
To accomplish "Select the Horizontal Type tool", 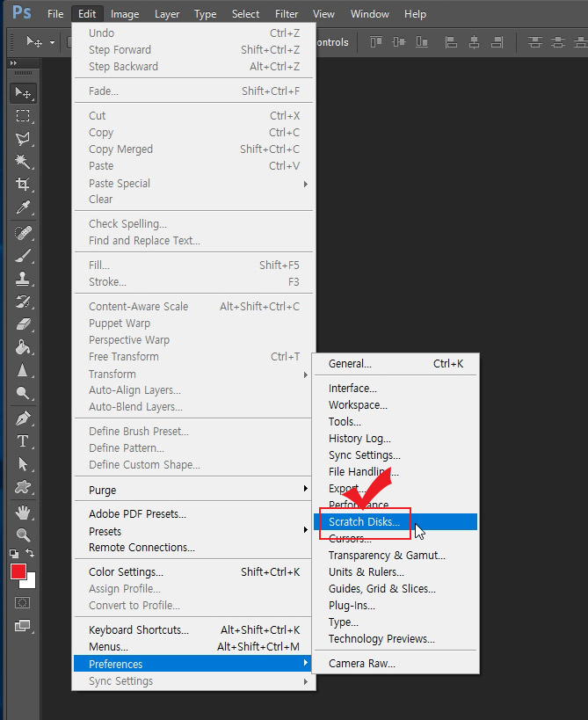I will click(x=23, y=441).
